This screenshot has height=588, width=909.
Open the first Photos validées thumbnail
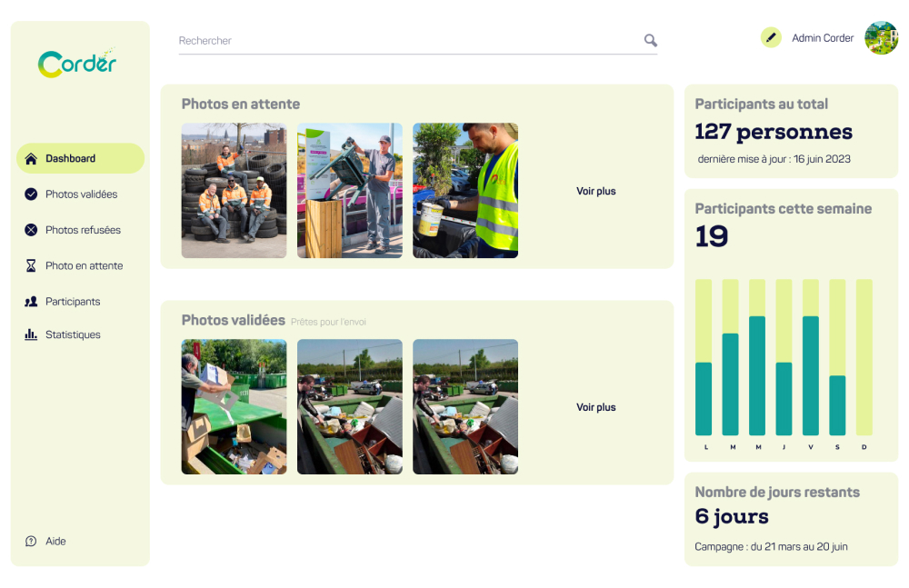[x=234, y=407]
